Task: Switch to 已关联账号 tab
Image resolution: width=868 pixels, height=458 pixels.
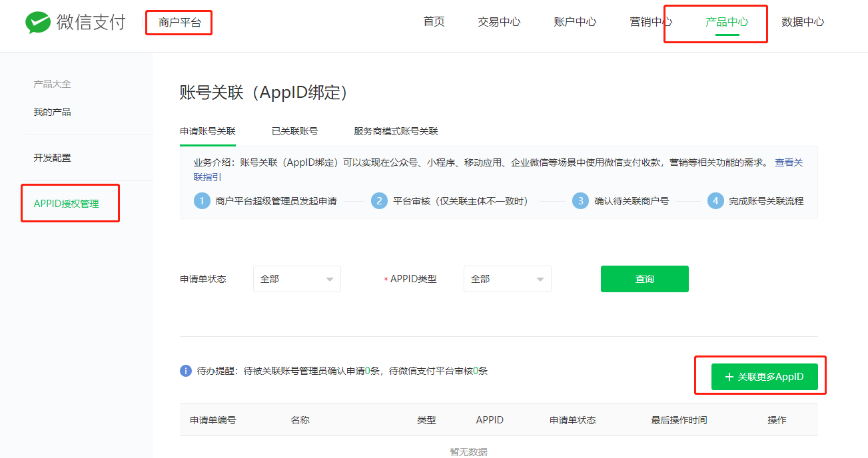Action: point(294,131)
